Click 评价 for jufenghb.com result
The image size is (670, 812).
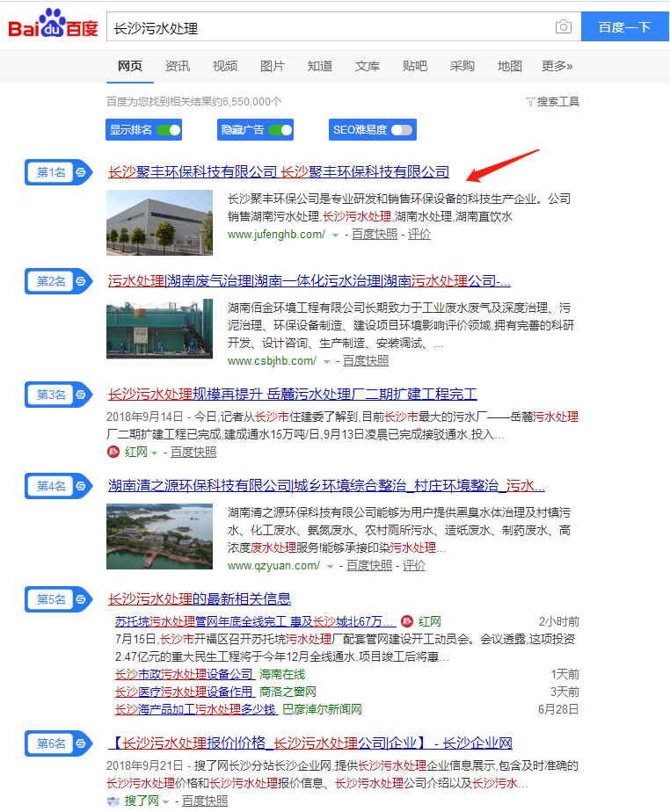419,234
